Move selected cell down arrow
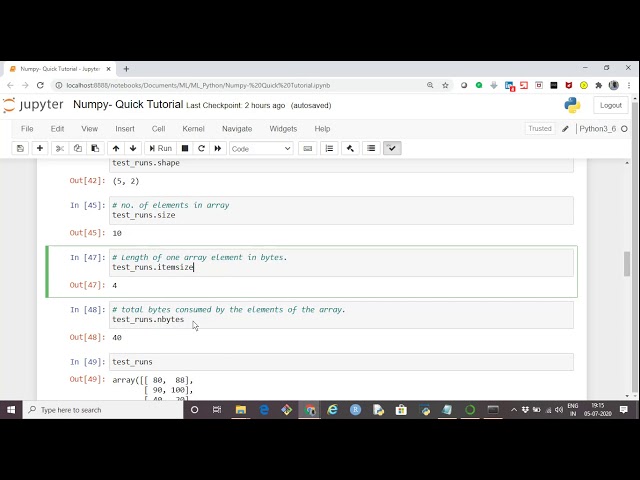The height and width of the screenshot is (480, 640). pos(133,148)
